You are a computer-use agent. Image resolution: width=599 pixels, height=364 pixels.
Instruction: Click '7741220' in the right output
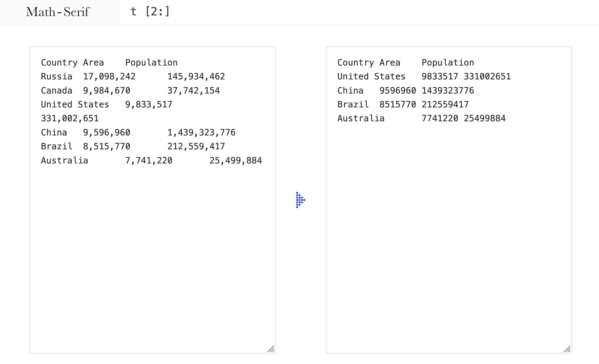pos(440,118)
